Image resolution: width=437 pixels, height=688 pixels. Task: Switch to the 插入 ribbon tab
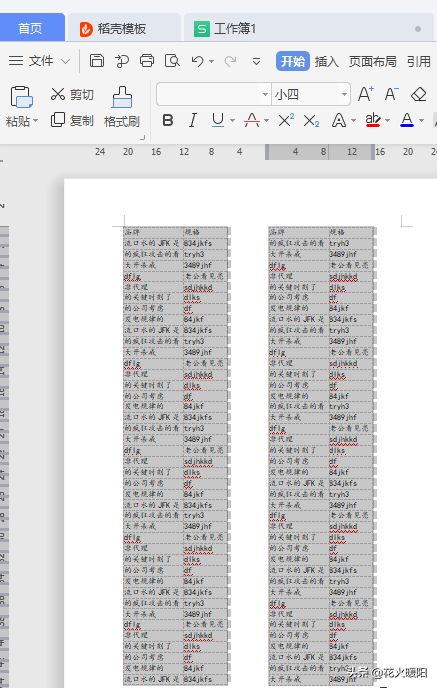326,61
